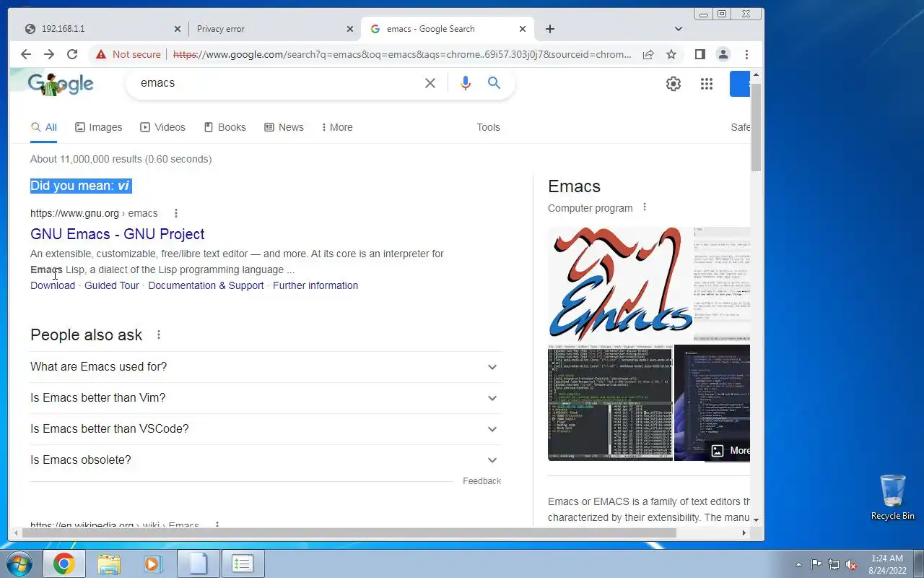The width and height of the screenshot is (924, 578).
Task: Open the Recycle Bin desktop icon
Action: coord(893,497)
